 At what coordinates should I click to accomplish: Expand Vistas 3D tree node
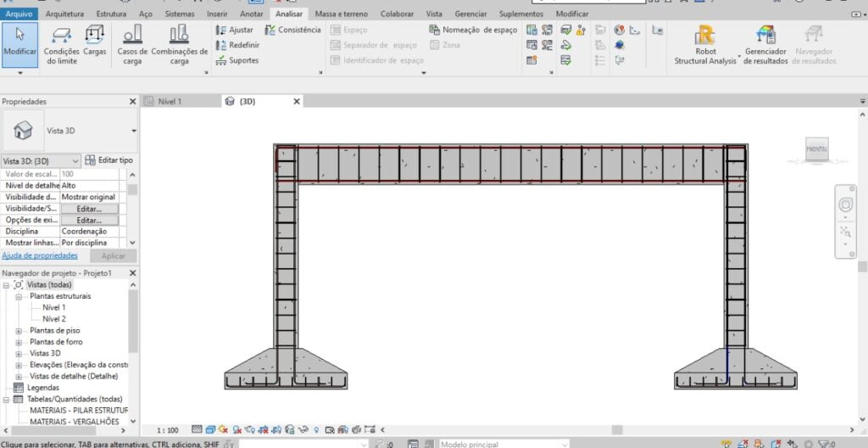click(x=19, y=353)
